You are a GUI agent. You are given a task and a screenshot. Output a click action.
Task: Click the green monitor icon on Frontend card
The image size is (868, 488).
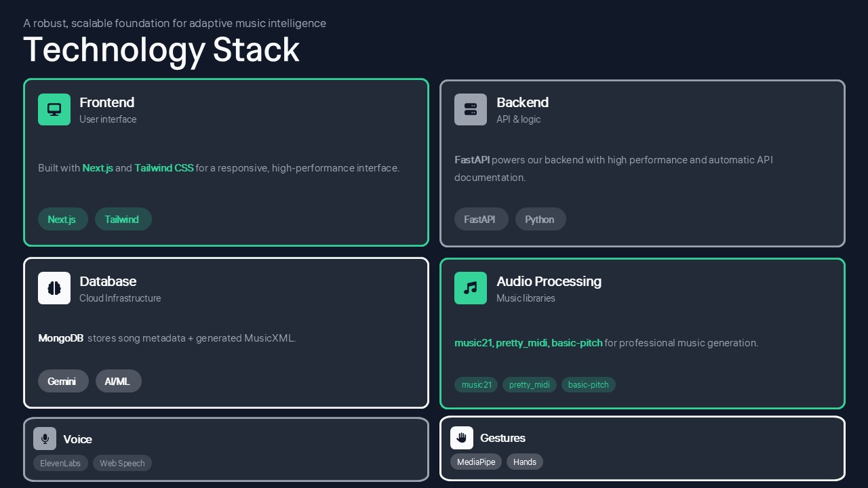click(54, 109)
